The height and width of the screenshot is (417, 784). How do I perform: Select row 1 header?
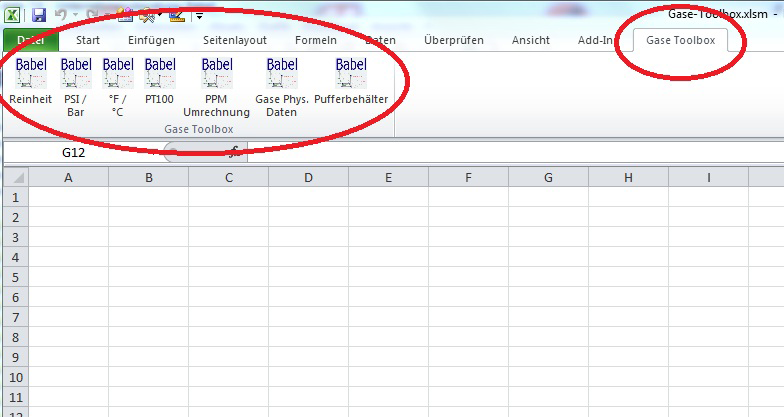coord(16,197)
